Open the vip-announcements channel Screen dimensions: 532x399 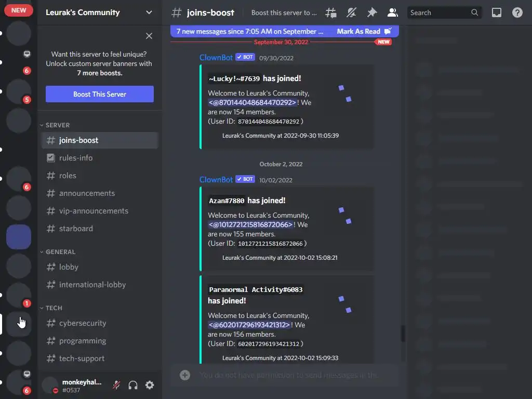coord(100,211)
